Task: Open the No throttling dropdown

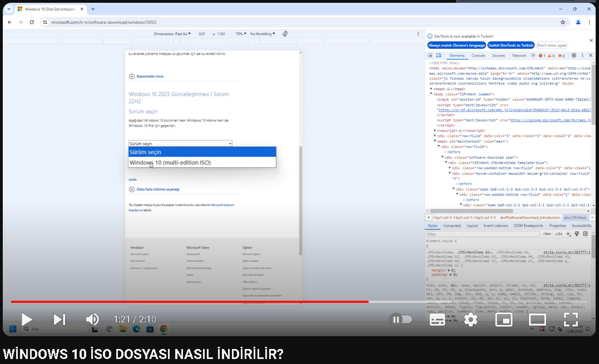Action: 263,34
